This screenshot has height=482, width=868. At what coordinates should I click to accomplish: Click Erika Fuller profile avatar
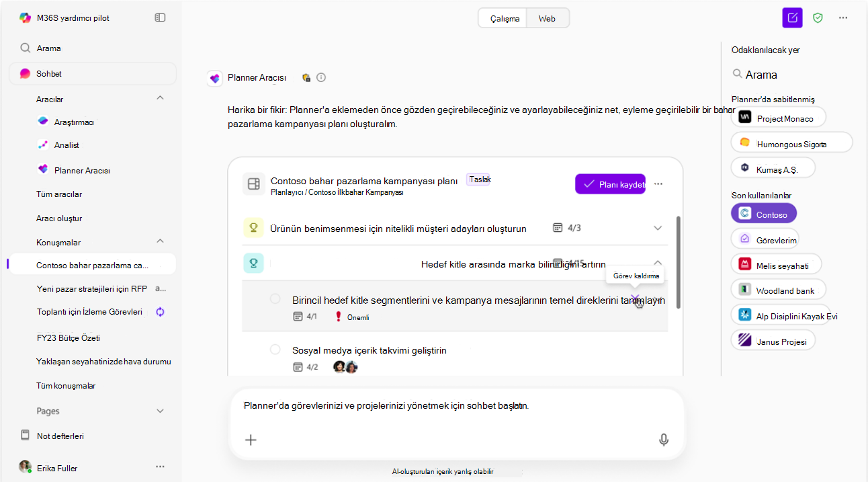pyautogui.click(x=25, y=467)
